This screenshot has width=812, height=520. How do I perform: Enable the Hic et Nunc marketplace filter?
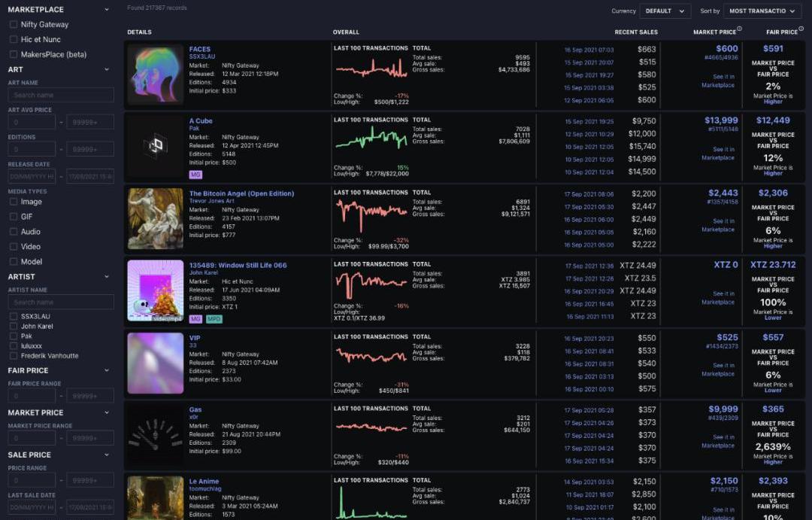tap(14, 39)
